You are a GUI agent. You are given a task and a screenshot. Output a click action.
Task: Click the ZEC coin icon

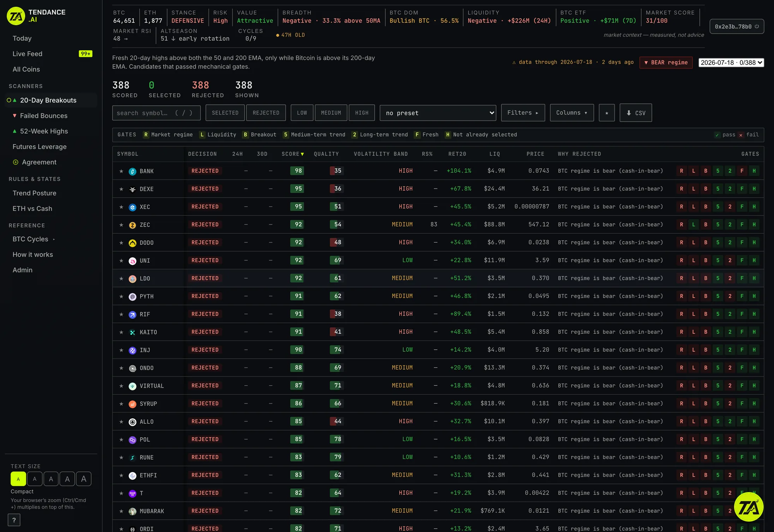tap(132, 225)
